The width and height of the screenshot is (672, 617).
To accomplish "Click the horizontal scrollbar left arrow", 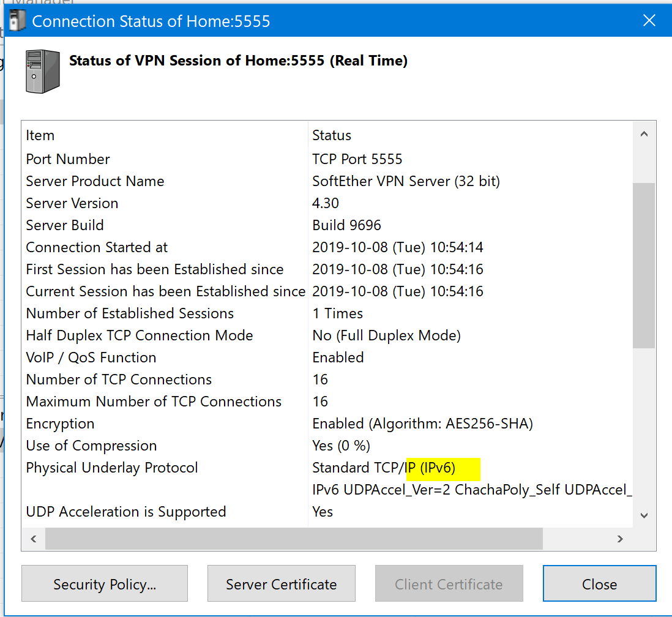I will 34,539.
